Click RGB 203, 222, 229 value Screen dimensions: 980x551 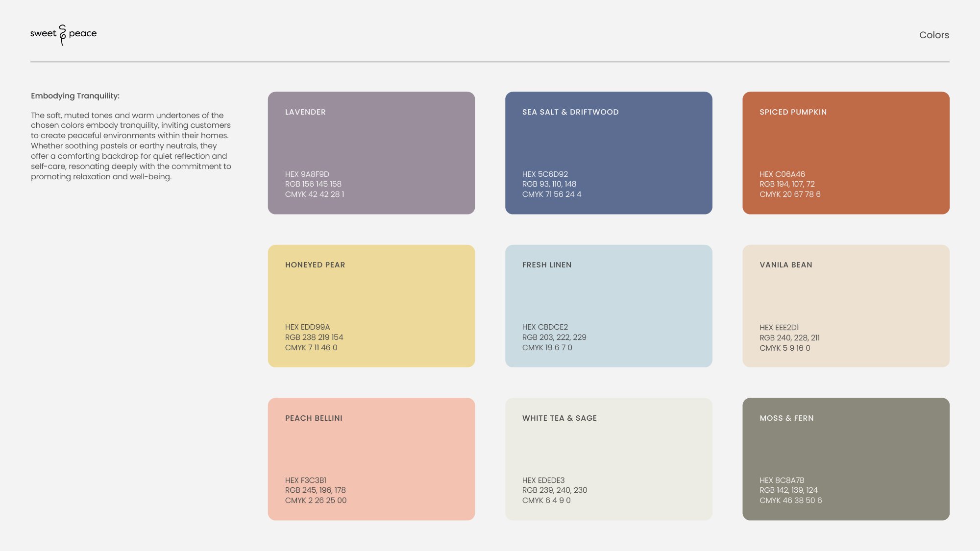[554, 337]
